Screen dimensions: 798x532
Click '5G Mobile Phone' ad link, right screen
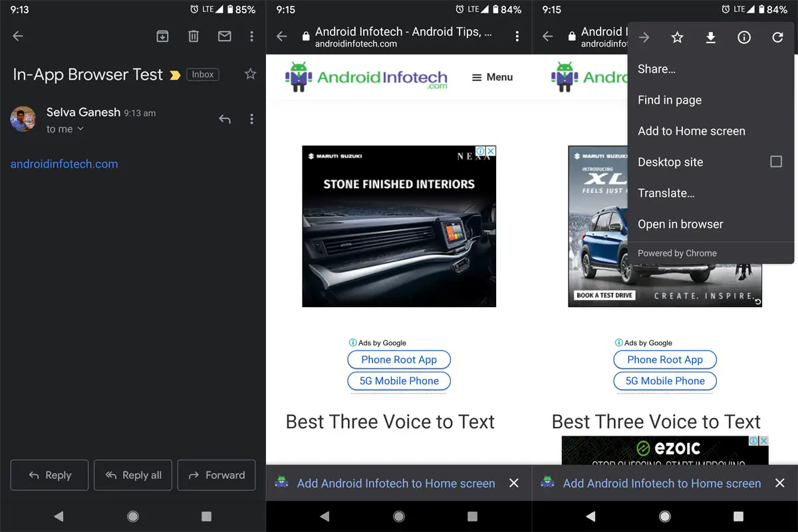pos(665,381)
